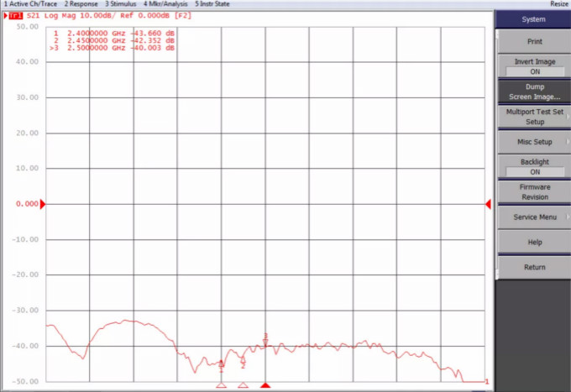Viewport: 571px width, 392px height.
Task: Select the Tr1 trace label
Action: (16, 15)
